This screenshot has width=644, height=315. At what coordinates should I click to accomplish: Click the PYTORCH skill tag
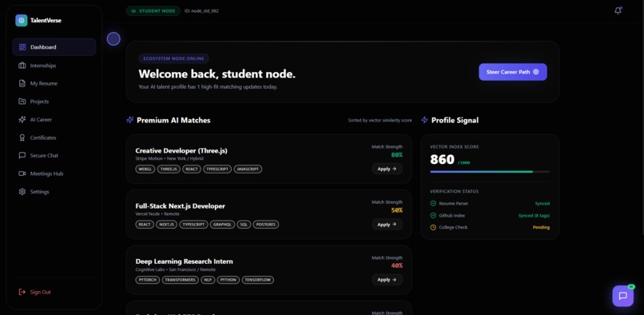pos(148,280)
